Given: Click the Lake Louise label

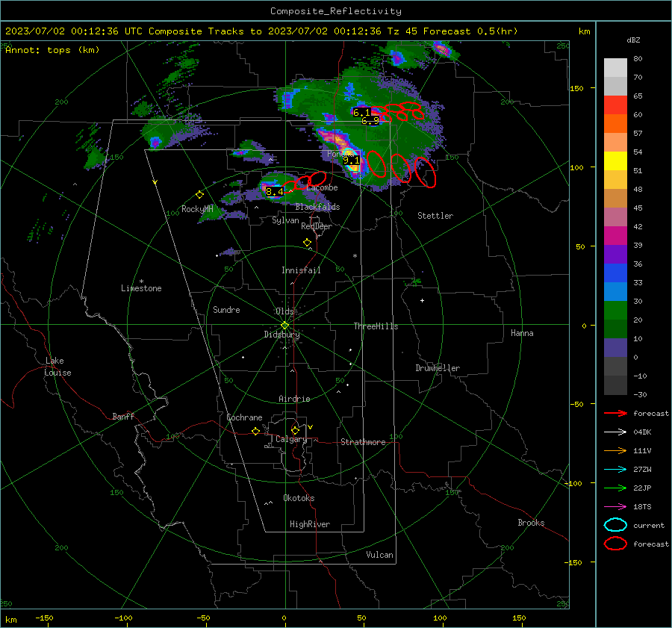Looking at the screenshot, I should (x=57, y=367).
